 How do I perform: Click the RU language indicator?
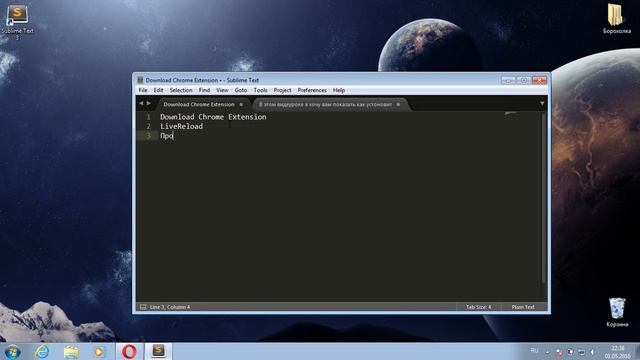534,351
